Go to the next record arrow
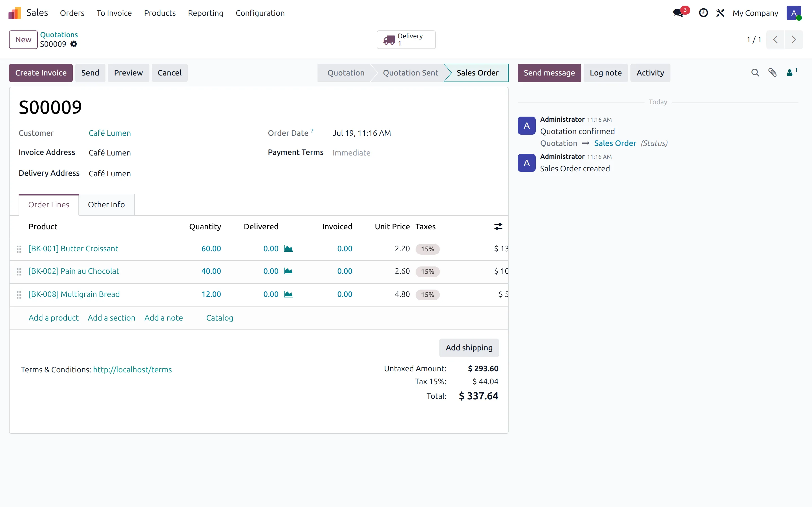This screenshot has height=507, width=812. click(x=794, y=39)
